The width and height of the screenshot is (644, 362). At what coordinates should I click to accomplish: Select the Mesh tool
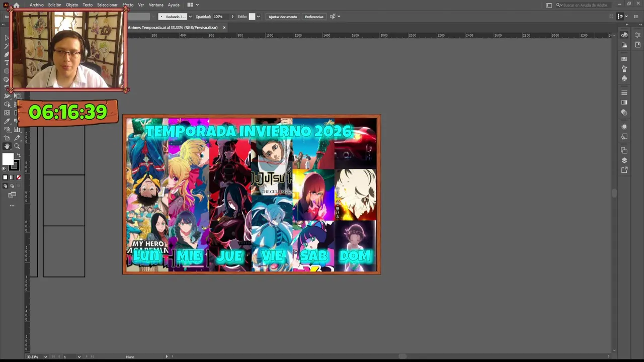[x=7, y=113]
